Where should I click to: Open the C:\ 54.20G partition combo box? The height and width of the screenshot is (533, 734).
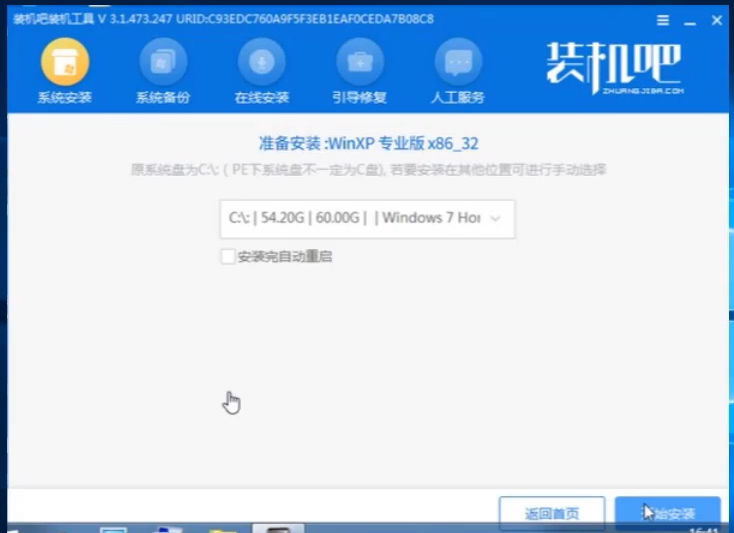[x=366, y=218]
